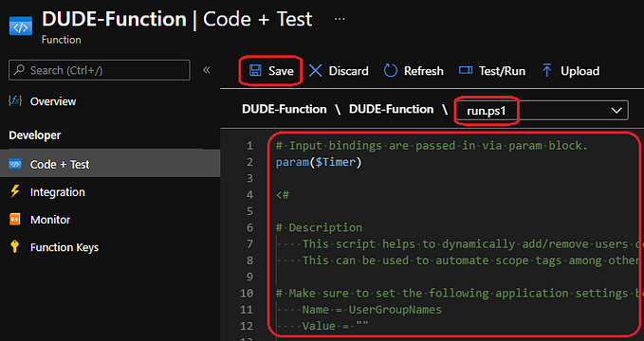Click the Monitor orange icon
This screenshot has height=341, width=644.
pos(15,220)
